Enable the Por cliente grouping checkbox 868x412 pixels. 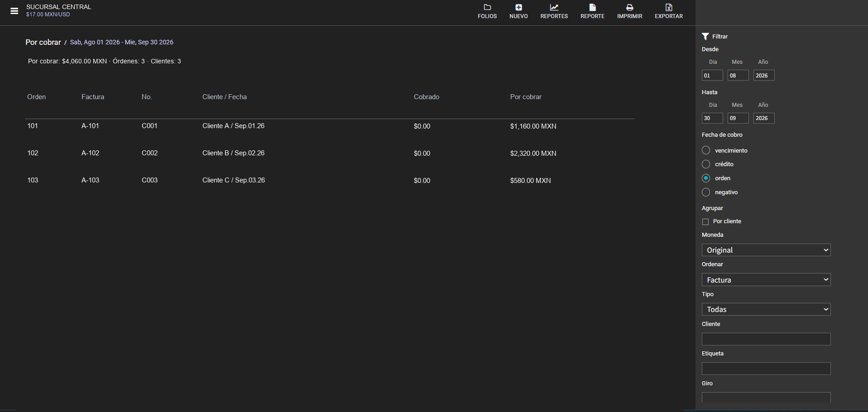[705, 222]
